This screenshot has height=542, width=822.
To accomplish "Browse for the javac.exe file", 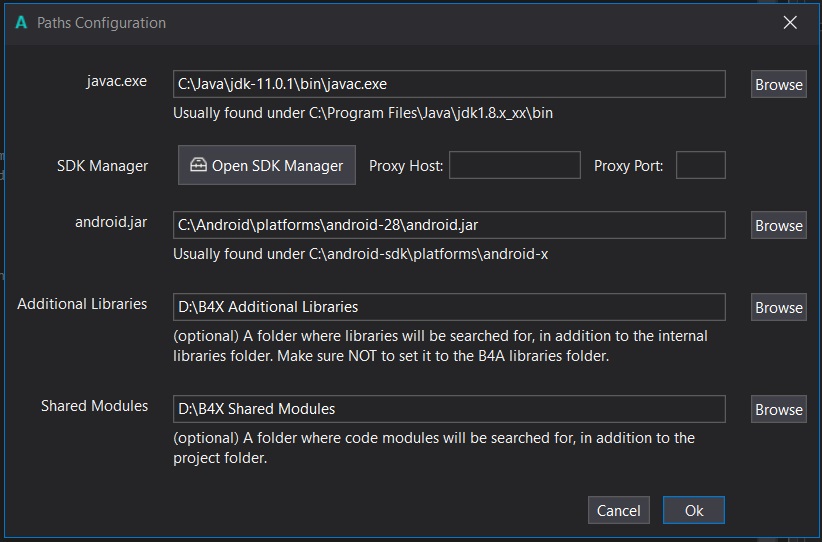I will 778,85.
